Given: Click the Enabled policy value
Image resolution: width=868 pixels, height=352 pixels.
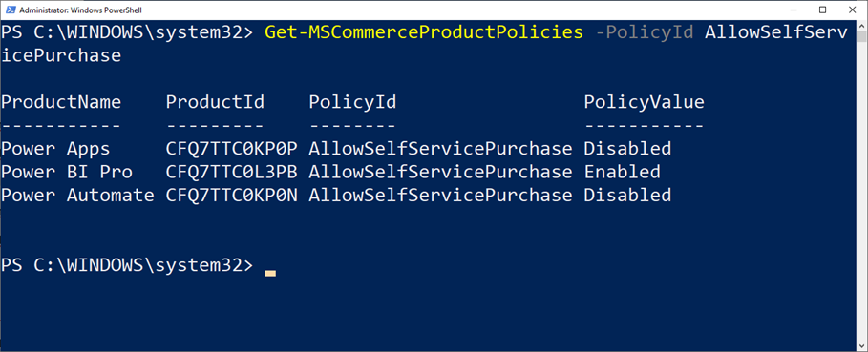Looking at the screenshot, I should [623, 172].
